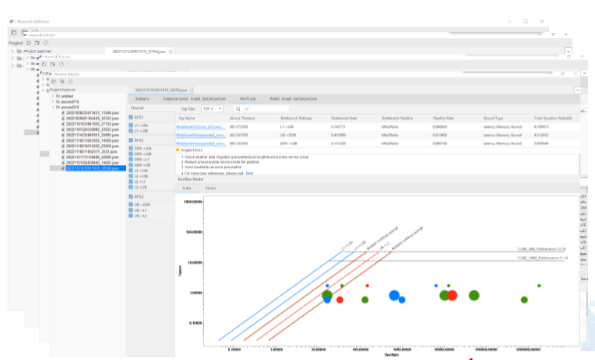
Task: Click the search magnifier icon beside Top Ops
Action: click(x=238, y=108)
